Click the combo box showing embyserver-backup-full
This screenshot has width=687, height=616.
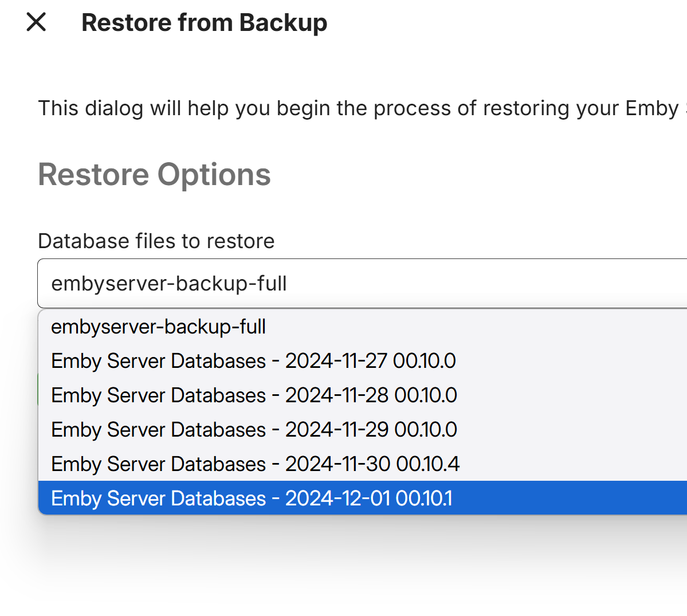(x=362, y=284)
